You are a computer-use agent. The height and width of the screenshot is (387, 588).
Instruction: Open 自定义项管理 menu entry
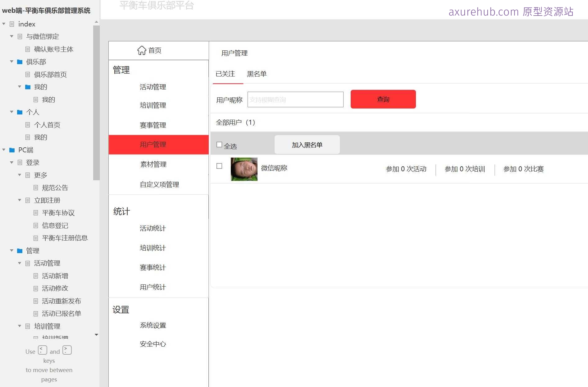click(159, 185)
